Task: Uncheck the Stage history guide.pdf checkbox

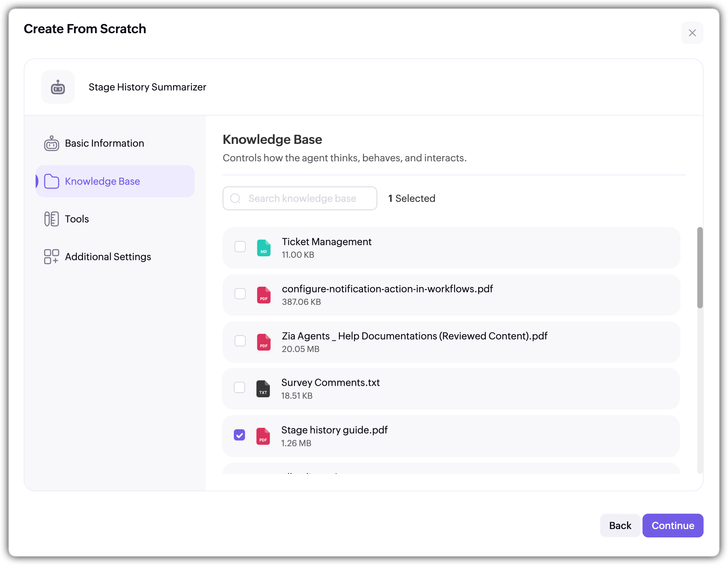Action: 239,435
